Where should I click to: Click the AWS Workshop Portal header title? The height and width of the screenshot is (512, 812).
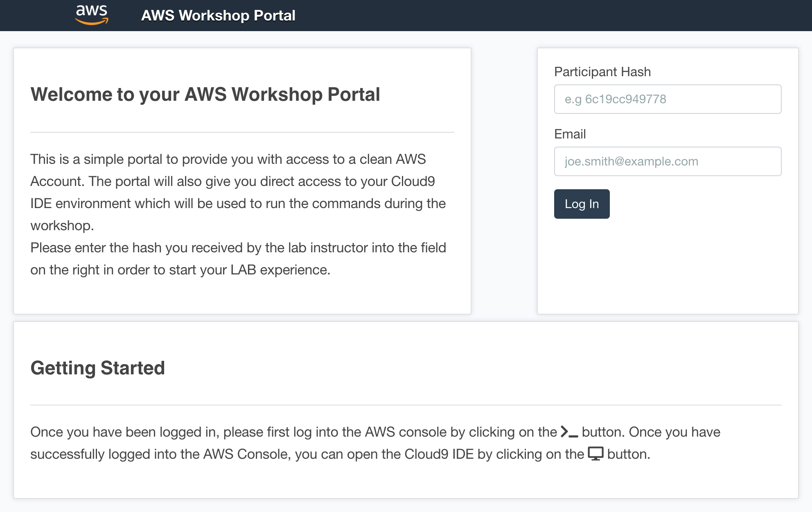218,16
